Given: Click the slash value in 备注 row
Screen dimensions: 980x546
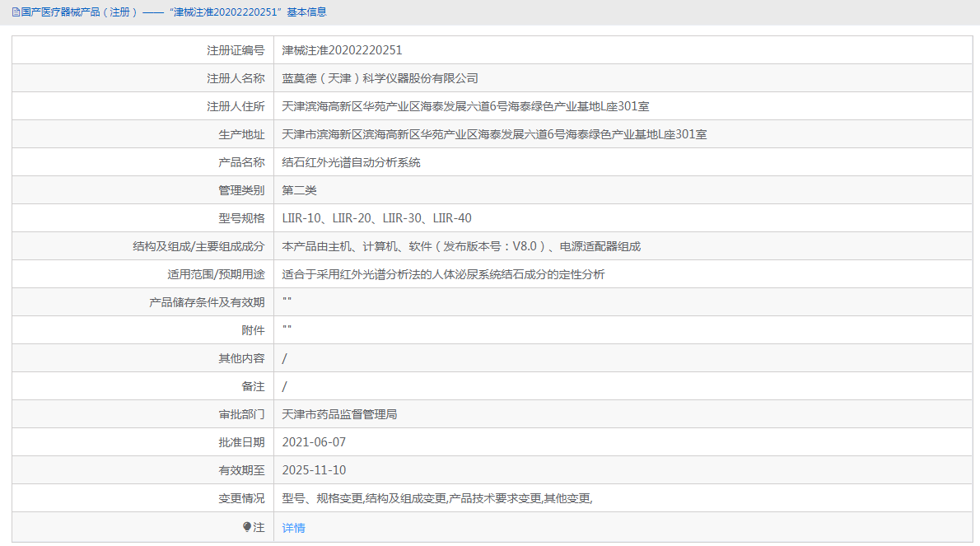Looking at the screenshot, I should click(x=284, y=387).
